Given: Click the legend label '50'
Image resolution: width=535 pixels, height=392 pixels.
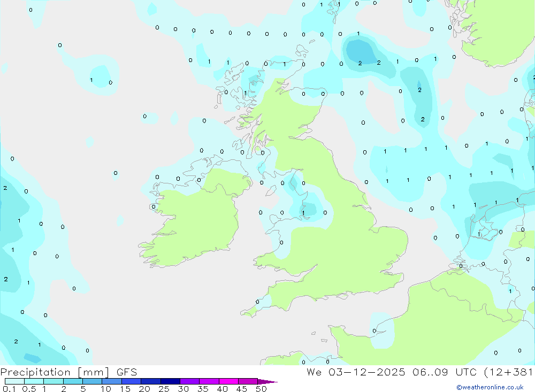Looking at the screenshot, I should [x=261, y=389].
